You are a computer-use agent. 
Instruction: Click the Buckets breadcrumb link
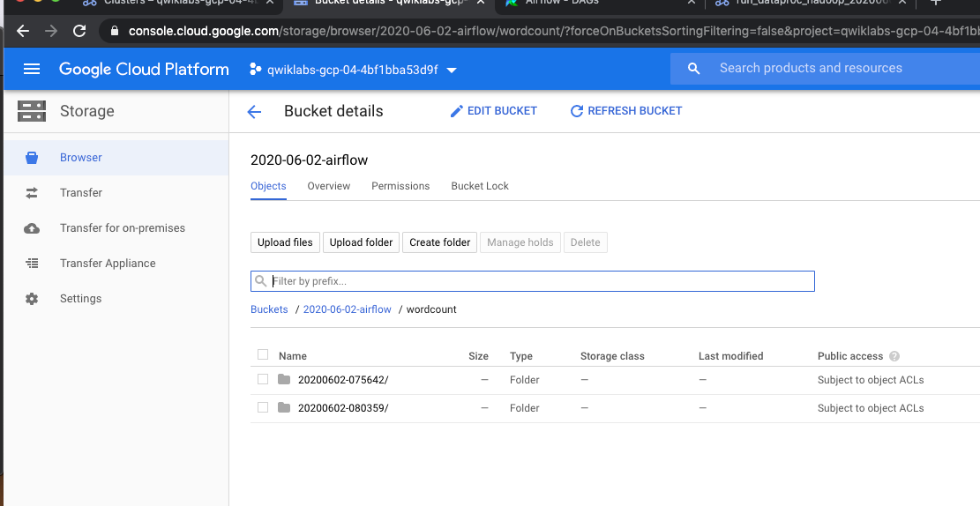coord(269,309)
